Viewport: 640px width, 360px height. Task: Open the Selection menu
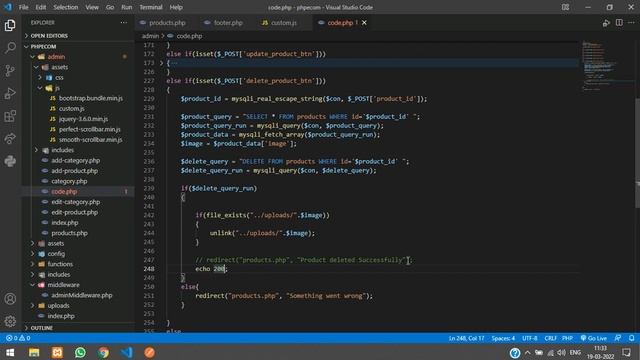tap(66, 7)
